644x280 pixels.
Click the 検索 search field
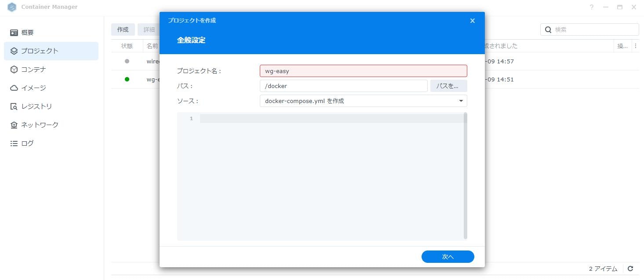point(589,29)
